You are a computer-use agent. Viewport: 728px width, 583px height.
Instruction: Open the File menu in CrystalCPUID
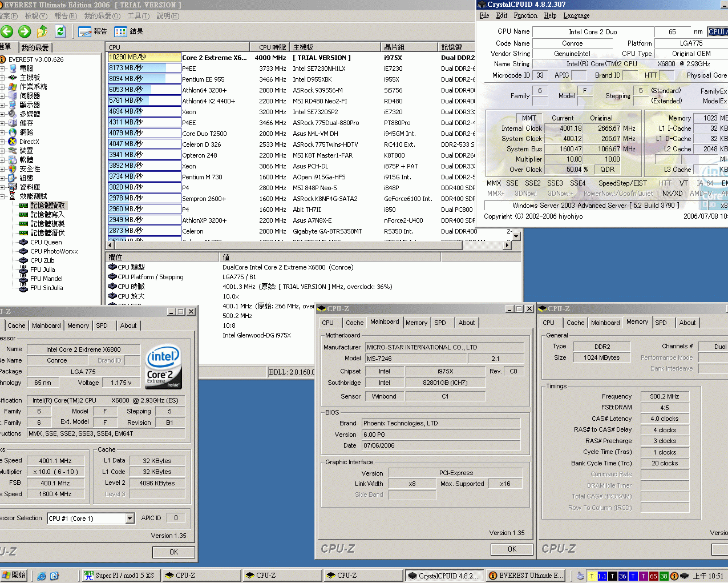click(x=484, y=16)
